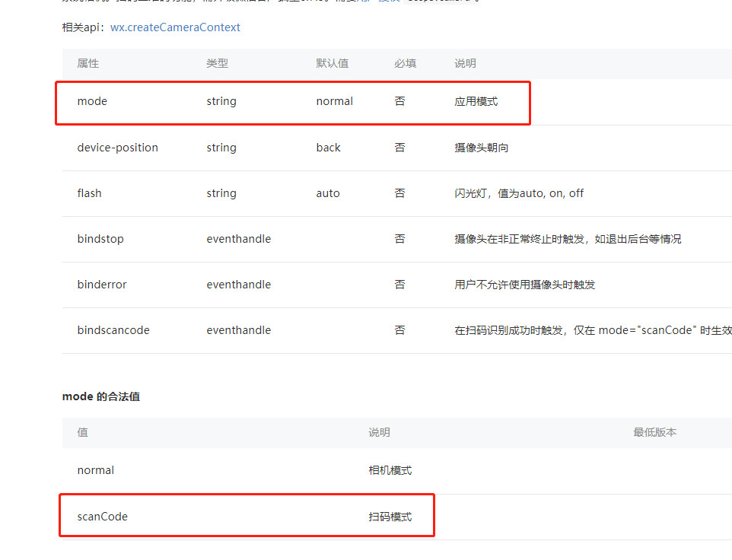Viewport: 732px width, 560px height.
Task: Open the wx.createCameraContext API link
Action: point(175,27)
